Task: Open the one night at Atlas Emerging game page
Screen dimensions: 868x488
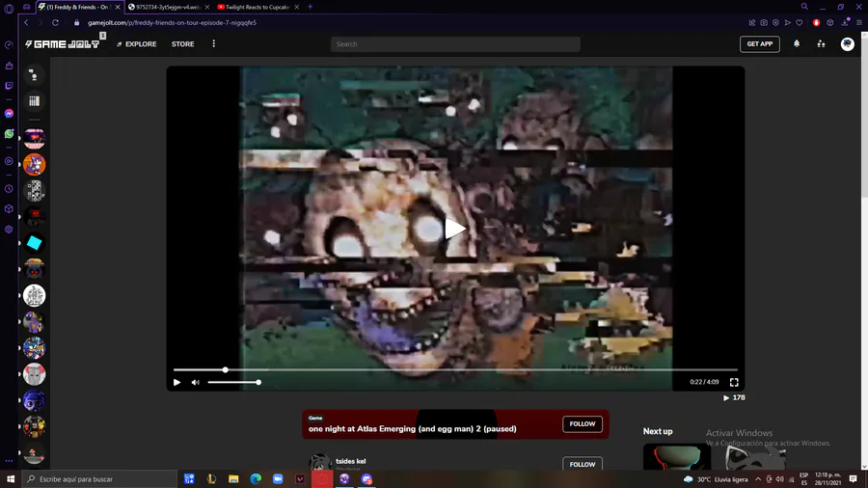Action: click(413, 429)
